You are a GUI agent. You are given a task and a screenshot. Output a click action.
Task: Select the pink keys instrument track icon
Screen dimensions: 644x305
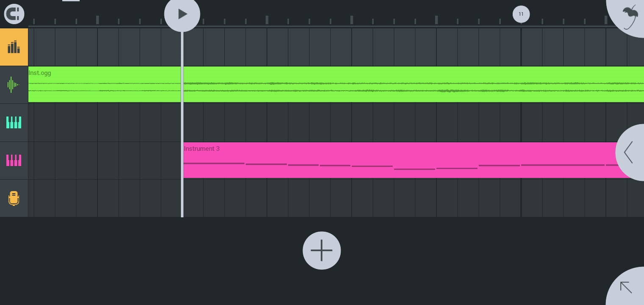coord(14,160)
